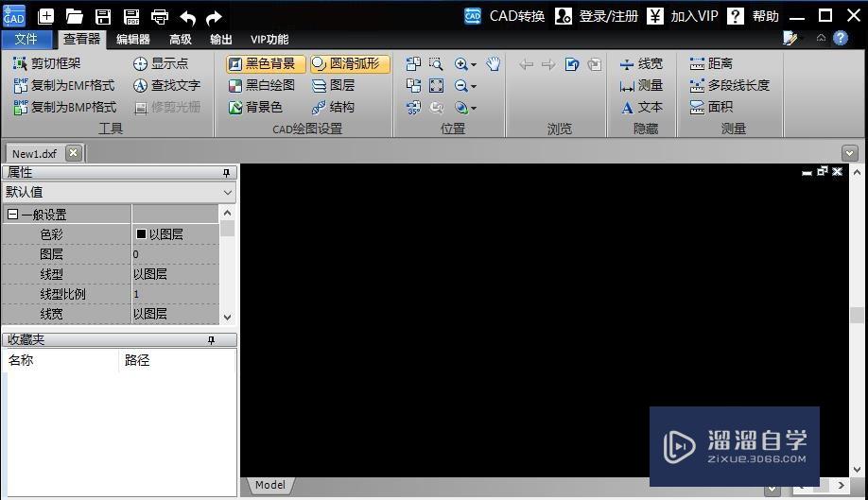This screenshot has height=500, width=868.
Task: Open the 文件 menu
Action: click(26, 40)
